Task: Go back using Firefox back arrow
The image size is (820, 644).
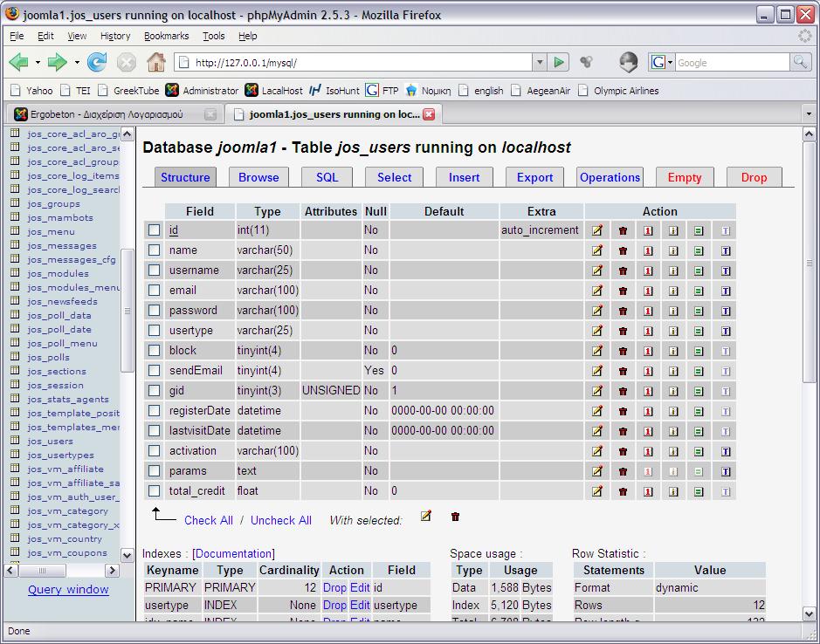Action: click(x=19, y=62)
